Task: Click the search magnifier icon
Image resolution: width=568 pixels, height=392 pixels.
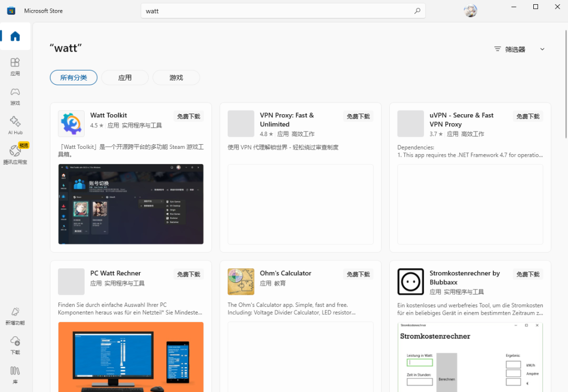Action: [x=417, y=11]
